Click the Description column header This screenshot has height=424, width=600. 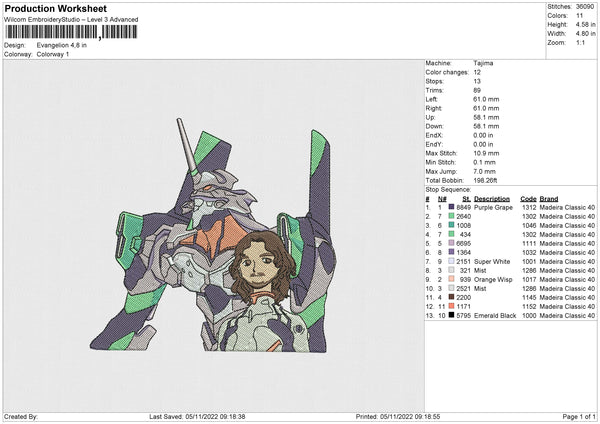coord(492,199)
